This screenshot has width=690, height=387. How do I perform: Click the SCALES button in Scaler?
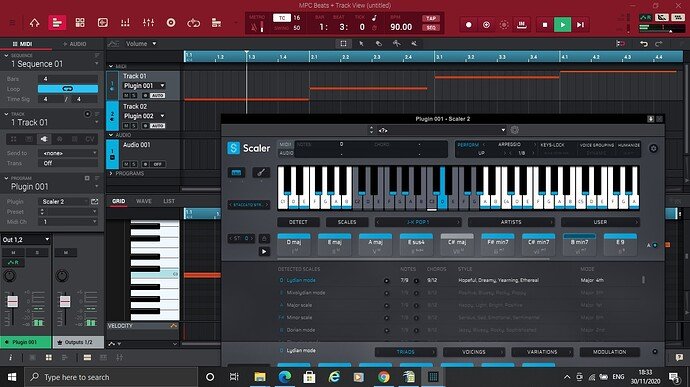347,222
